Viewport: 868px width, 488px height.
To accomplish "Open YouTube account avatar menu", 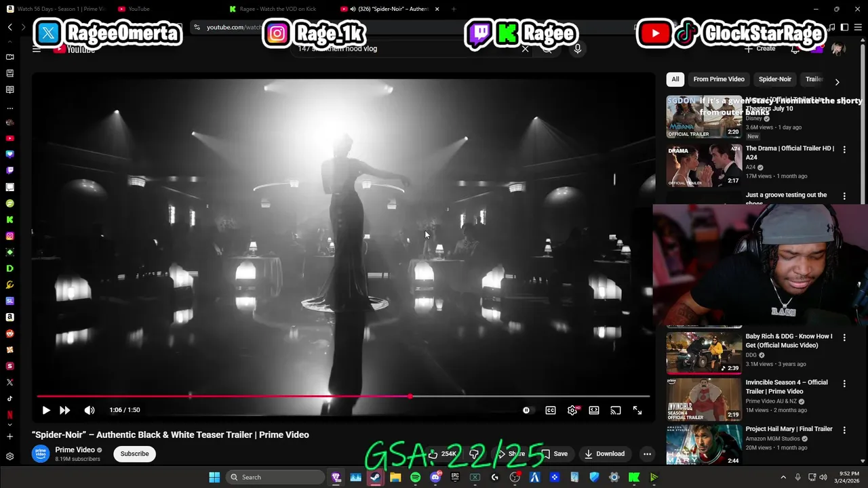I will (x=838, y=49).
